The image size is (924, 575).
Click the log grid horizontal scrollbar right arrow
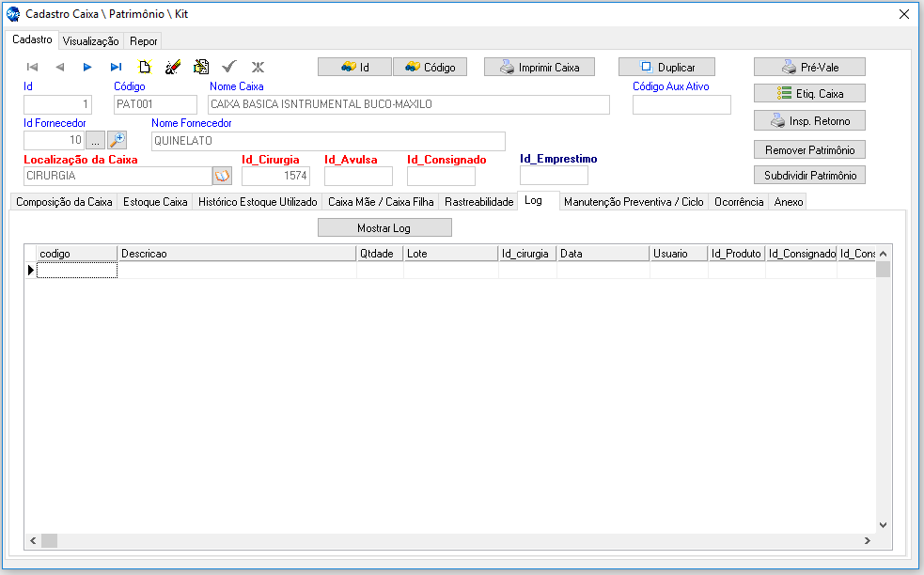[x=869, y=540]
